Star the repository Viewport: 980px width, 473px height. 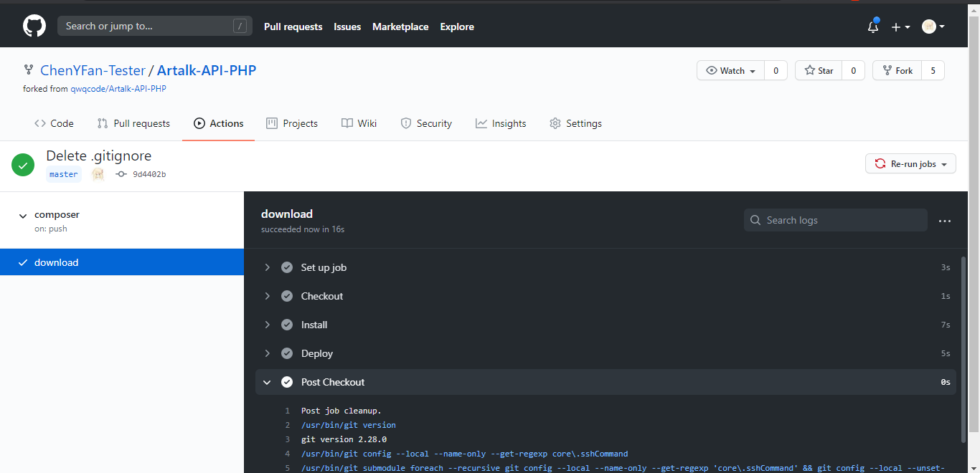click(x=819, y=70)
